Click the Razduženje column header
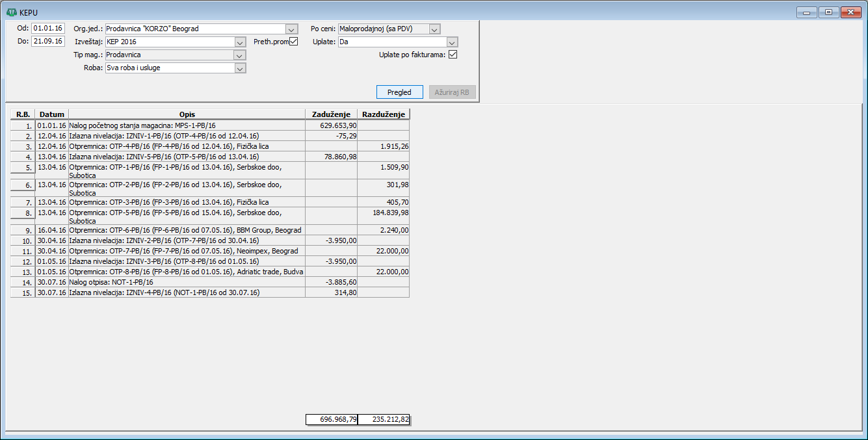Screen dimensions: 868x440 (383, 114)
